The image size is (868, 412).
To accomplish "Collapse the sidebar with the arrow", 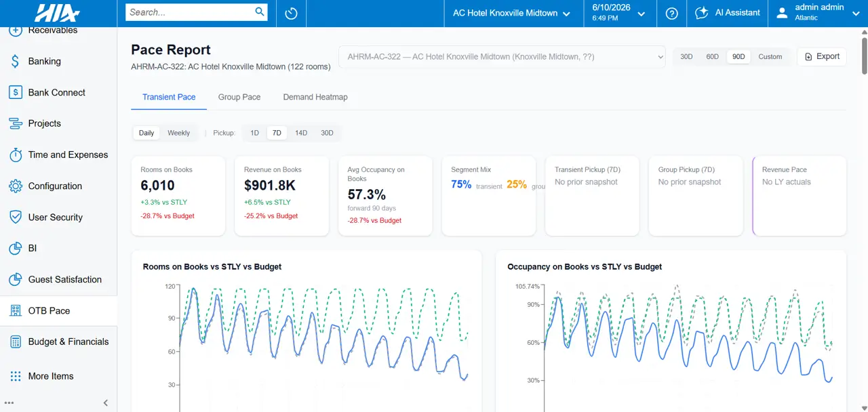I will 105,403.
